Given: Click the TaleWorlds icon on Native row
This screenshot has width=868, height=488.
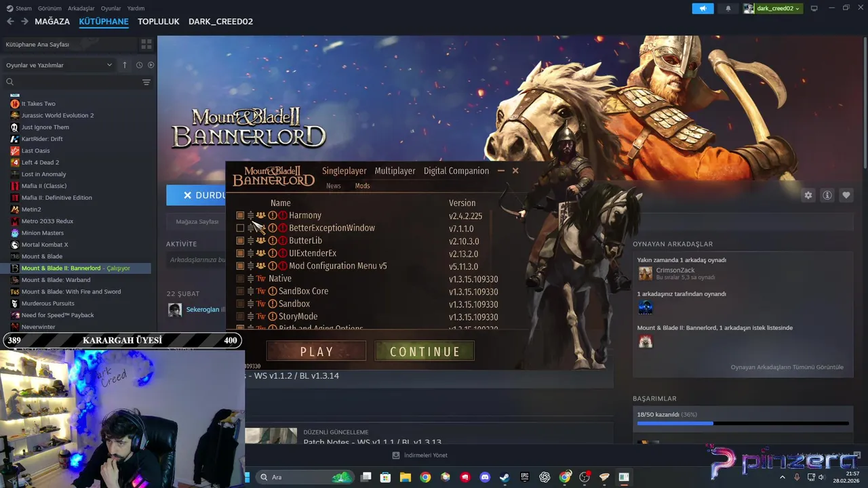Looking at the screenshot, I should [261, 279].
